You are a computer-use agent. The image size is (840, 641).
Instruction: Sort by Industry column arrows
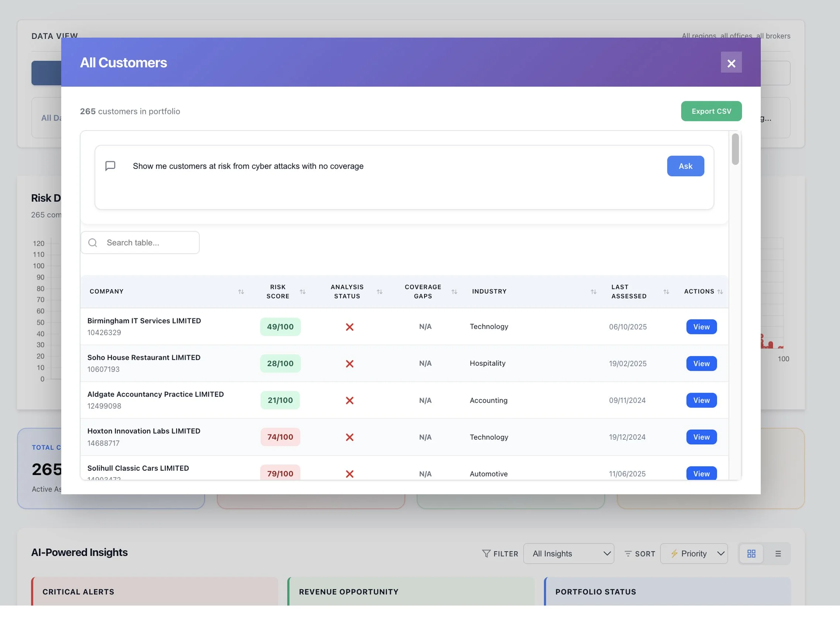(593, 292)
